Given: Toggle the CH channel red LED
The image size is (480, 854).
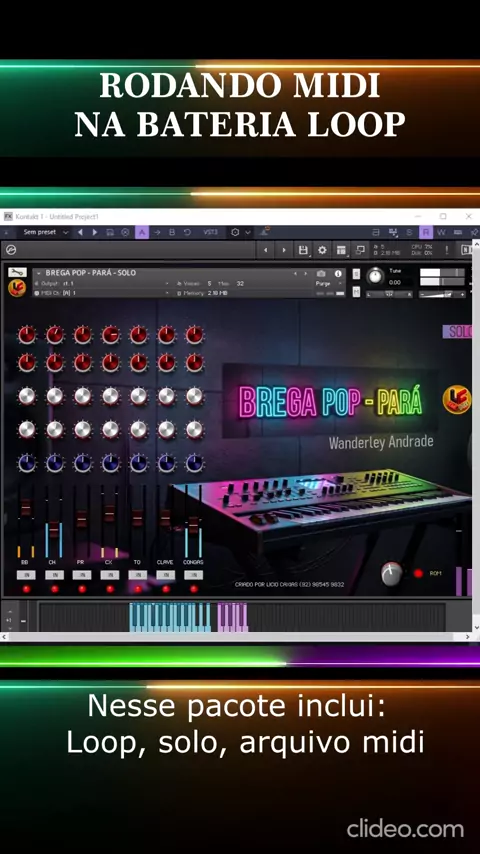Looking at the screenshot, I should pos(54,589).
